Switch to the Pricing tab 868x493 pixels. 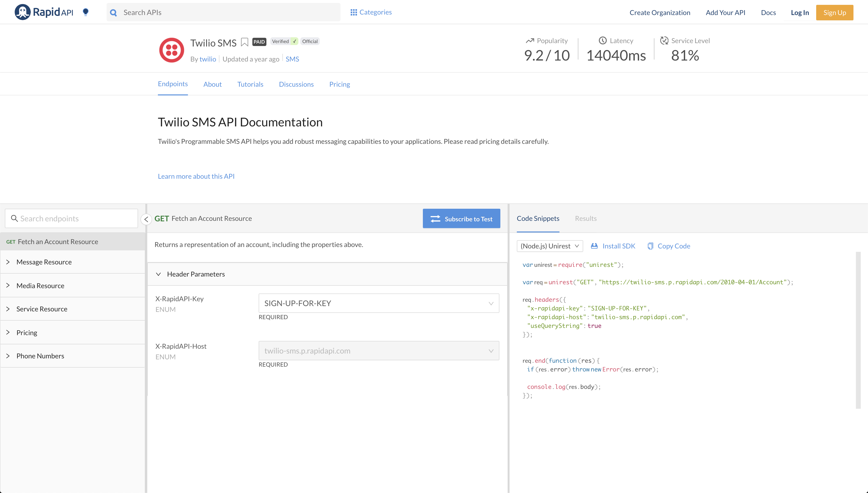click(339, 84)
